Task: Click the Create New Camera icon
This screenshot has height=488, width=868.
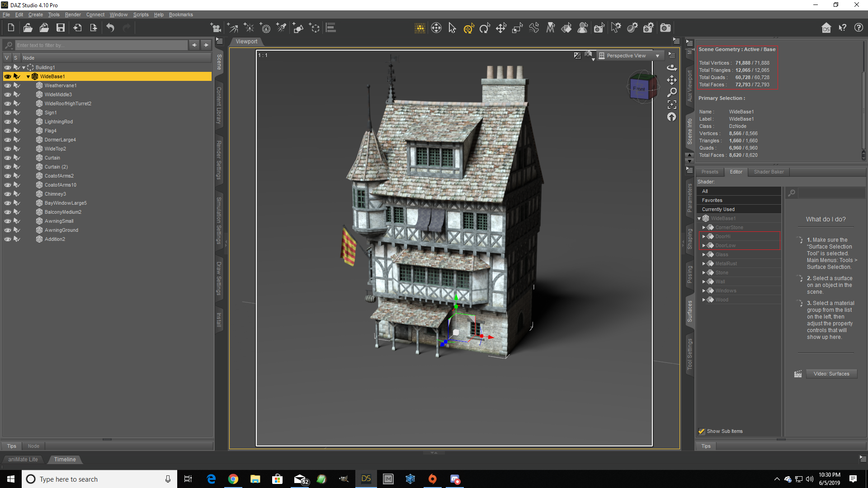Action: point(216,28)
